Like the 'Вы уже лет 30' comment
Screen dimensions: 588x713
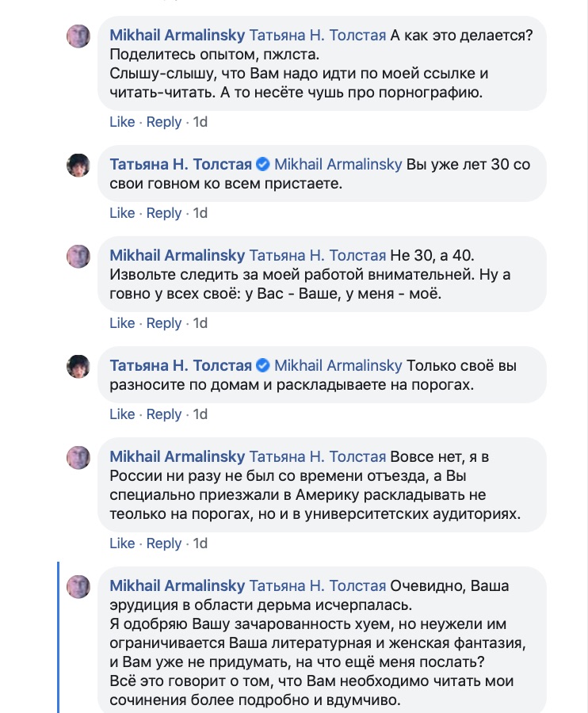[122, 213]
